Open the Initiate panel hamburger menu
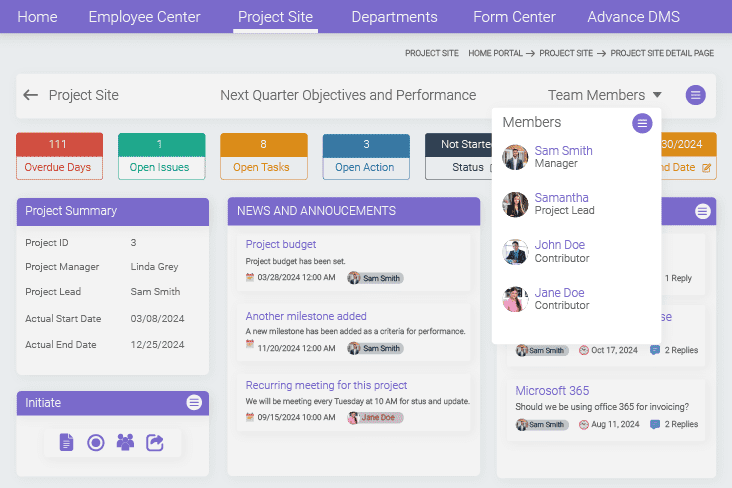The width and height of the screenshot is (732, 488). tap(194, 403)
